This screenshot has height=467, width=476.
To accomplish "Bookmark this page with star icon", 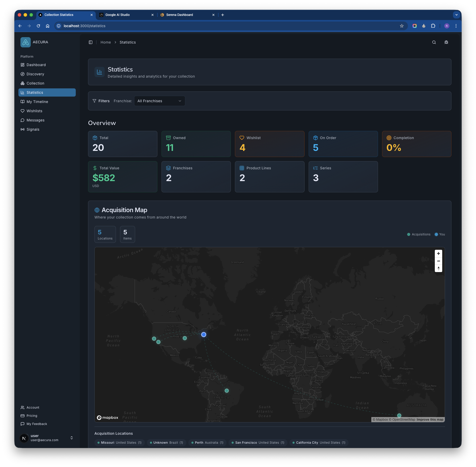I will tap(402, 26).
